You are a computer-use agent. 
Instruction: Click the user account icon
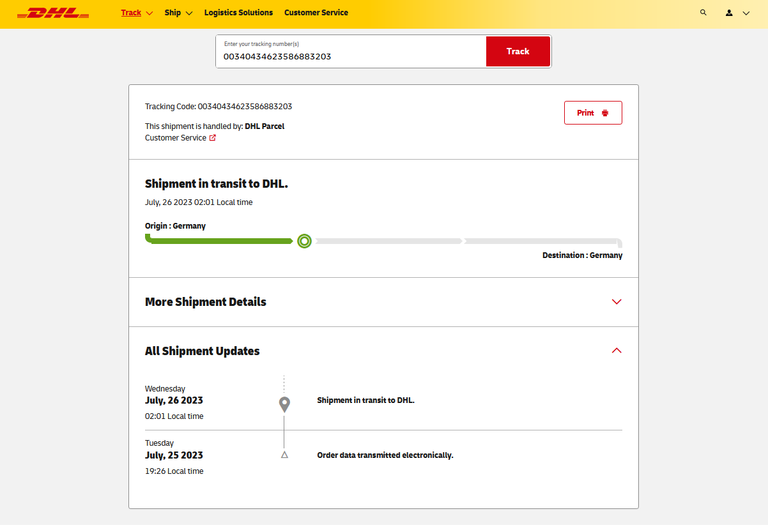pos(729,13)
